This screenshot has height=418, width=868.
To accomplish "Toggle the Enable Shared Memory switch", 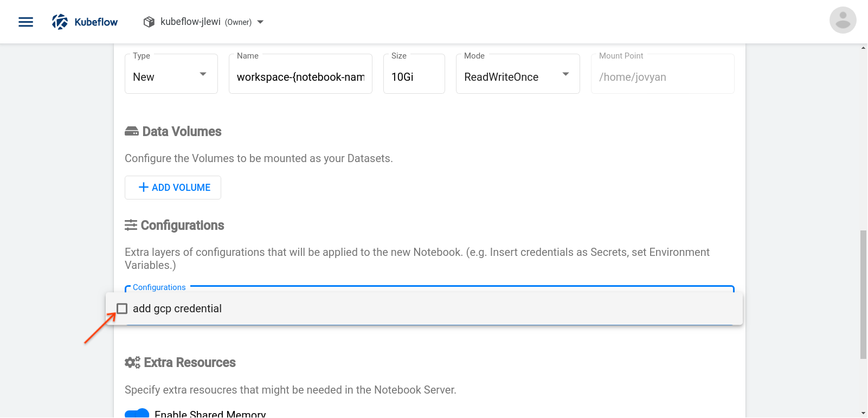I will click(x=137, y=414).
